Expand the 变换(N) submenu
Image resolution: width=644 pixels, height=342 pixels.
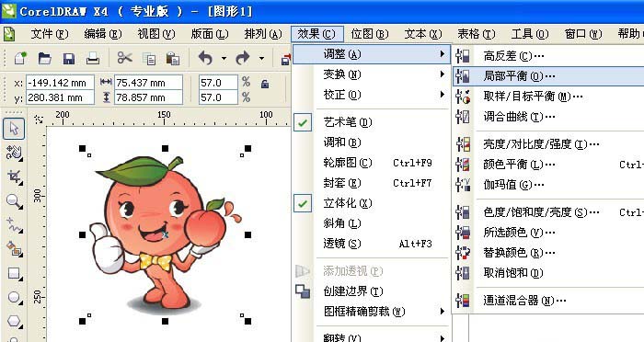372,74
